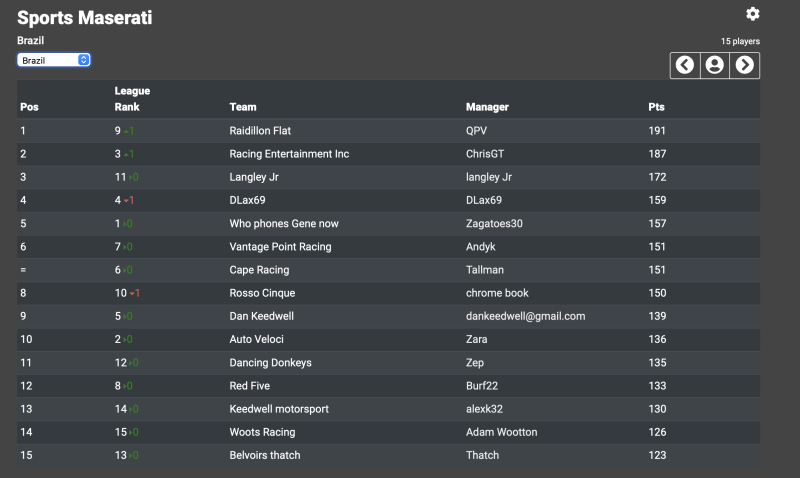
Task: Click the Pos column header
Action: [29, 107]
